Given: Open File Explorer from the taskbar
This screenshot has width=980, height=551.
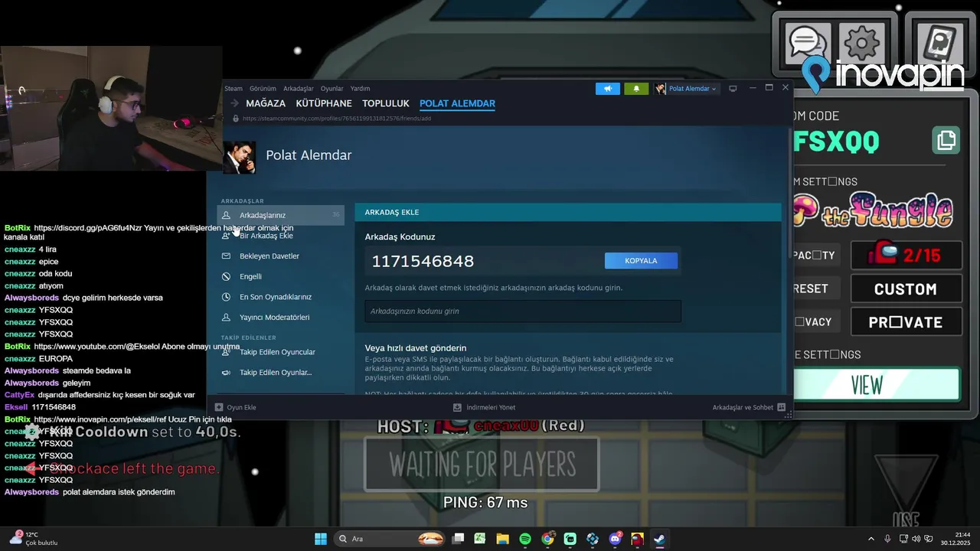Looking at the screenshot, I should tap(502, 539).
